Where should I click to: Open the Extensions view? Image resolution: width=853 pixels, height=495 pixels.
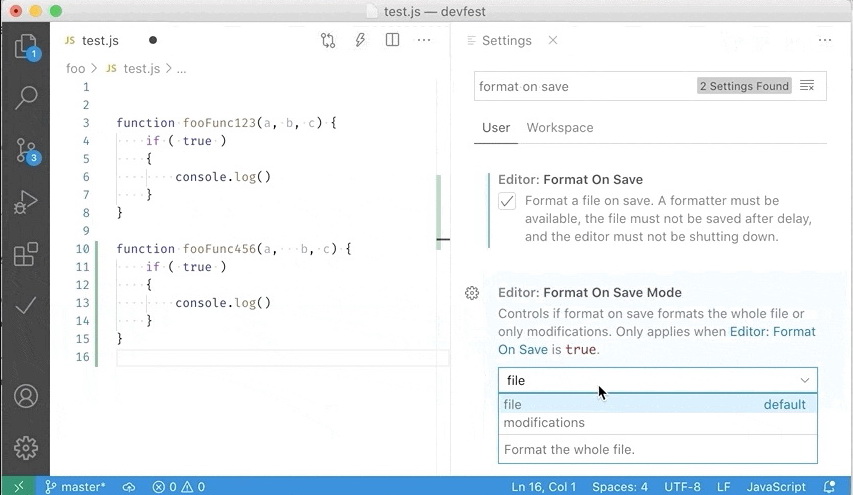point(26,254)
